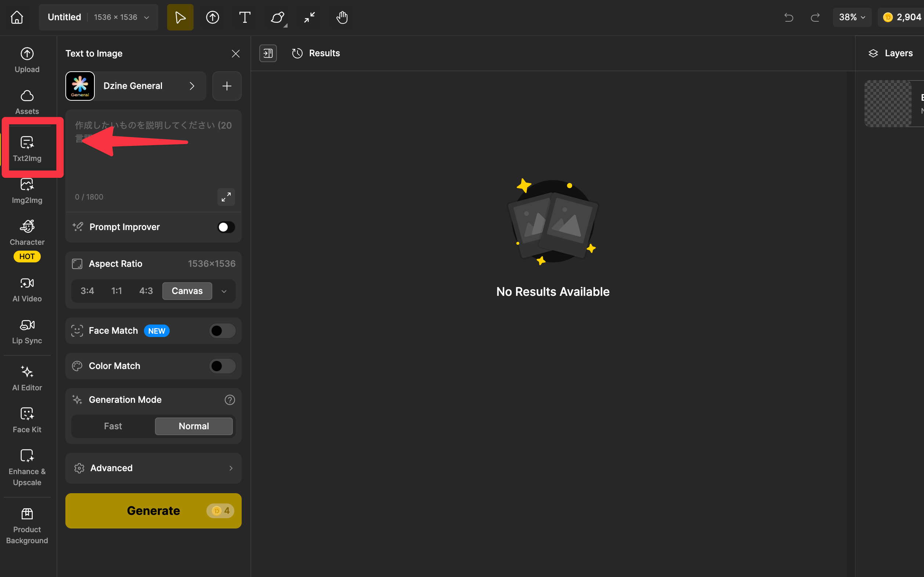
Task: Expand the Advanced settings section
Action: (x=153, y=468)
